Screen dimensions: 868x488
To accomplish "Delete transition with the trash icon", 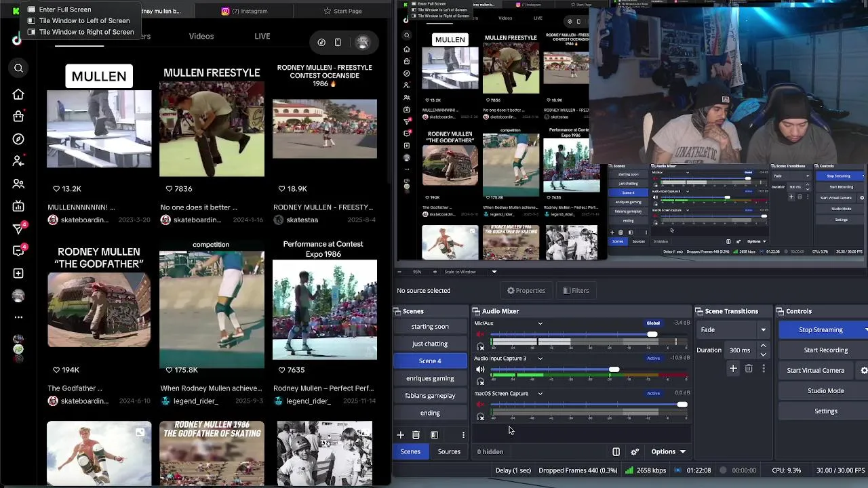I will [x=749, y=369].
